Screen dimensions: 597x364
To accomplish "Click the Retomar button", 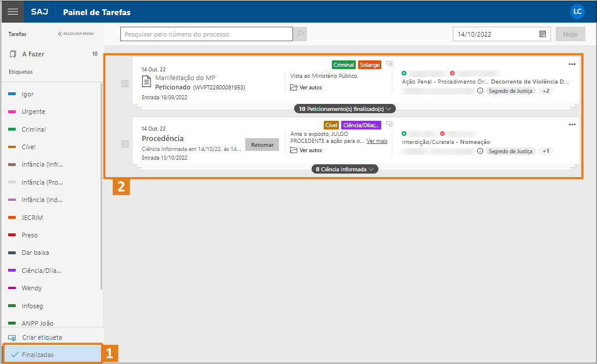I will coord(262,145).
